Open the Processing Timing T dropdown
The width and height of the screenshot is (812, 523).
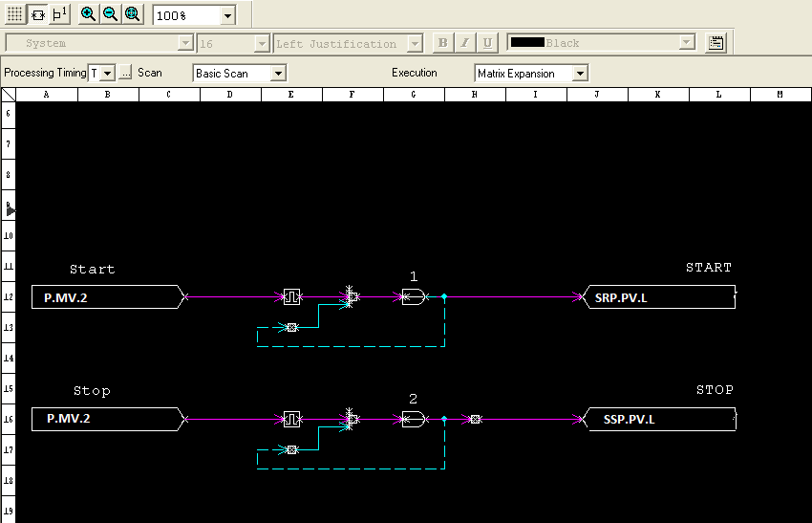pos(107,73)
